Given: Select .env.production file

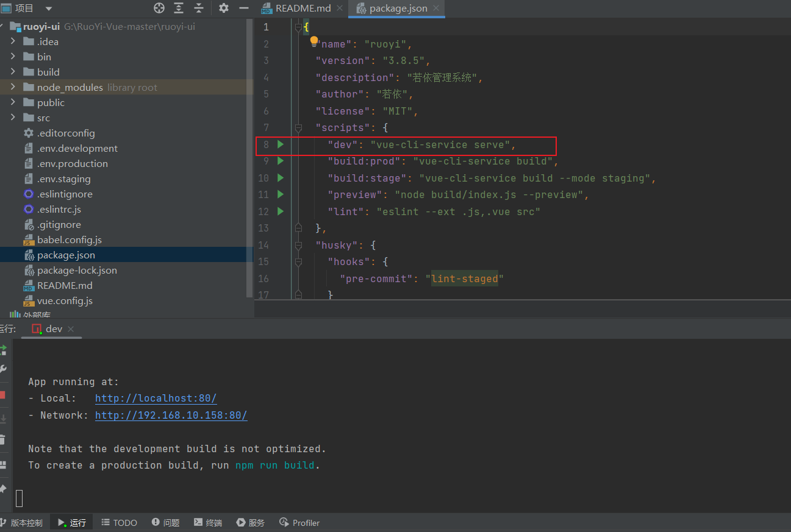Looking at the screenshot, I should tap(73, 163).
